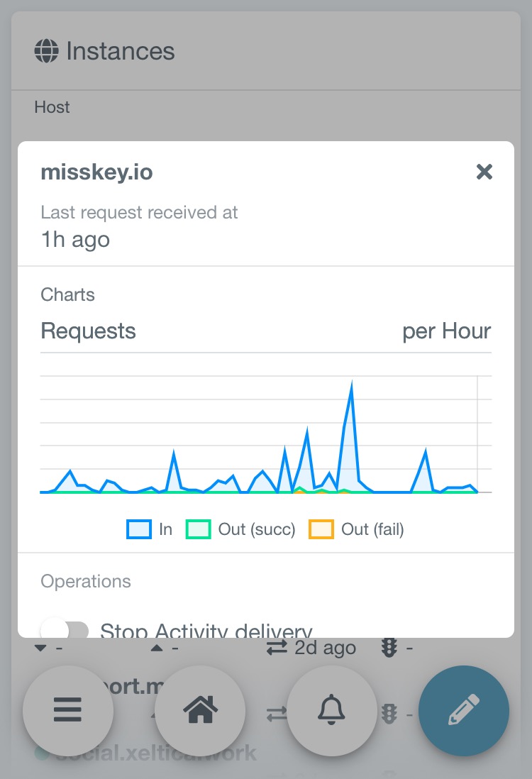Click the Charts section label

[67, 294]
